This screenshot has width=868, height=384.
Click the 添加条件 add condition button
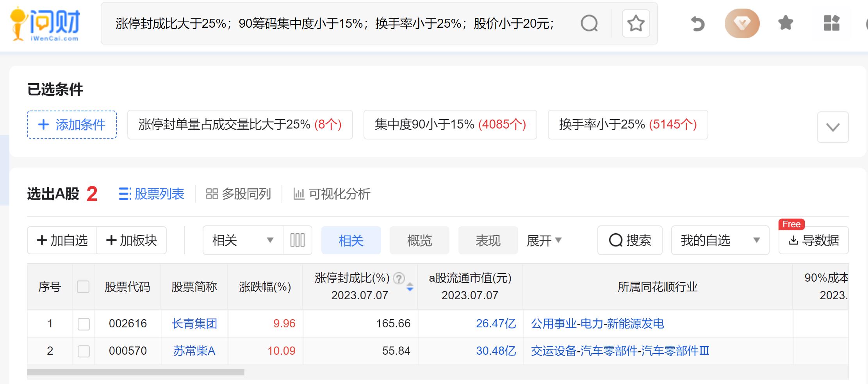click(71, 125)
